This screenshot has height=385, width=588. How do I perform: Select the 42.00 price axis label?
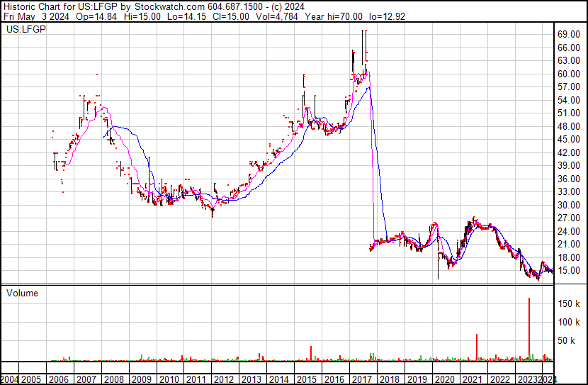coord(569,152)
